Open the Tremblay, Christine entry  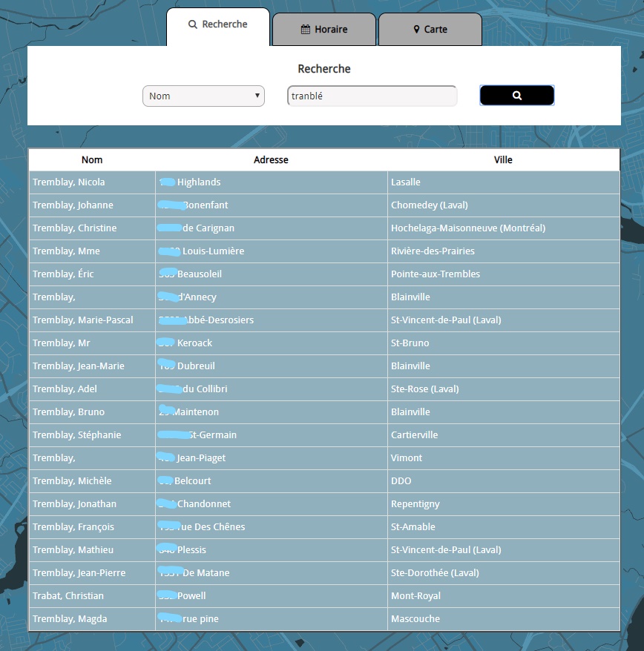pyautogui.click(x=74, y=228)
